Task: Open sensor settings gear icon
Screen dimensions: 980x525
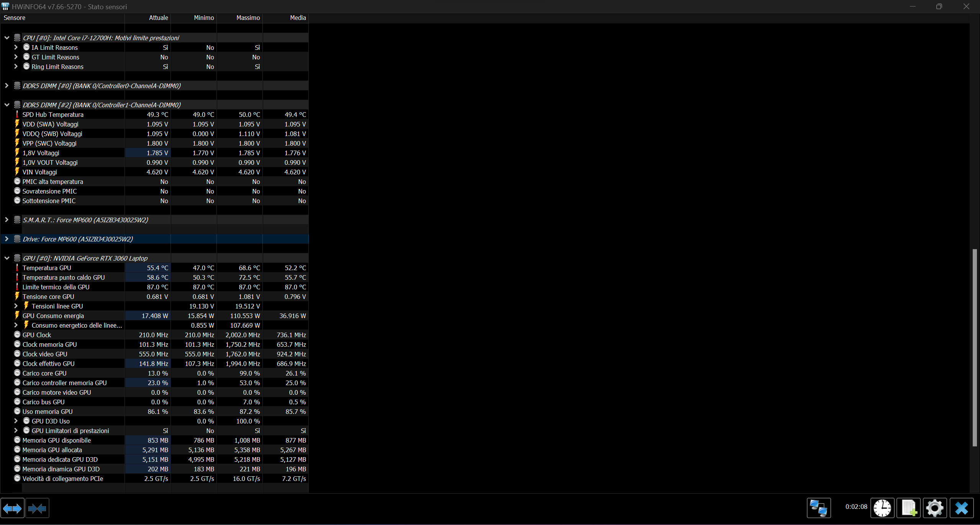Action: click(x=935, y=508)
